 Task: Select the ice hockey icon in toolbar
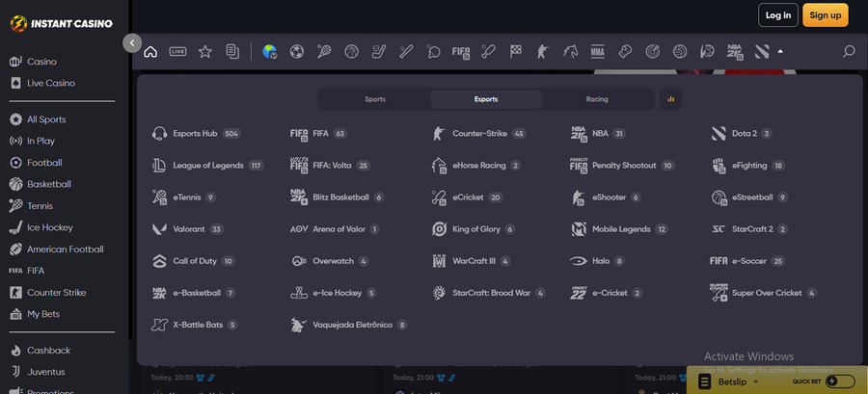379,51
